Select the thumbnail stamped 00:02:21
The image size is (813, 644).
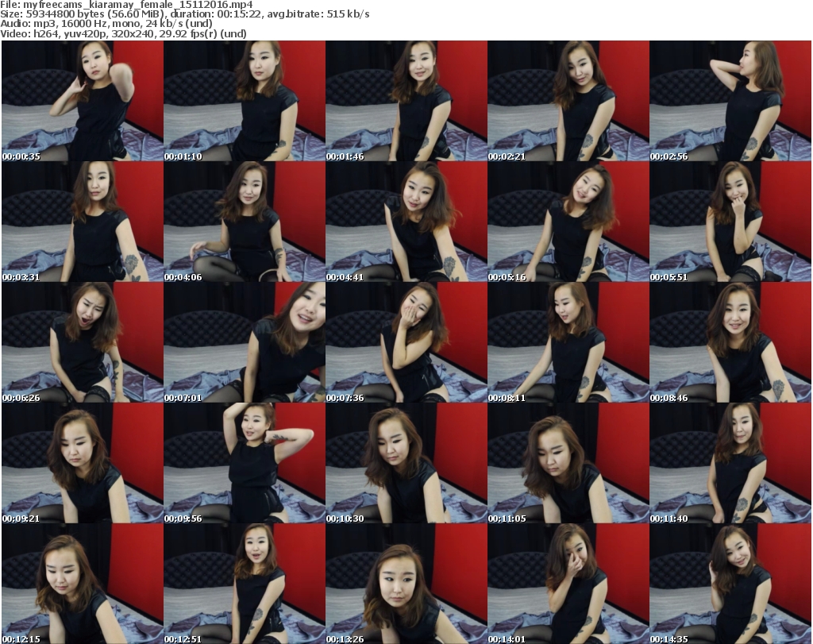point(568,101)
